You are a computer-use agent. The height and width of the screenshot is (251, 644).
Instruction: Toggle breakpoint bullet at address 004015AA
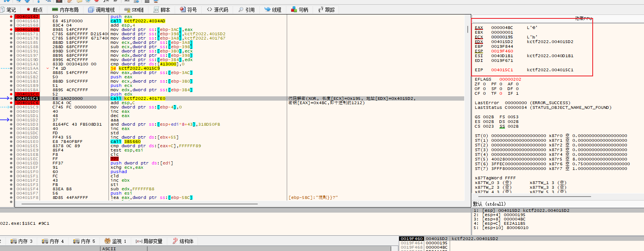[x=11, y=69]
